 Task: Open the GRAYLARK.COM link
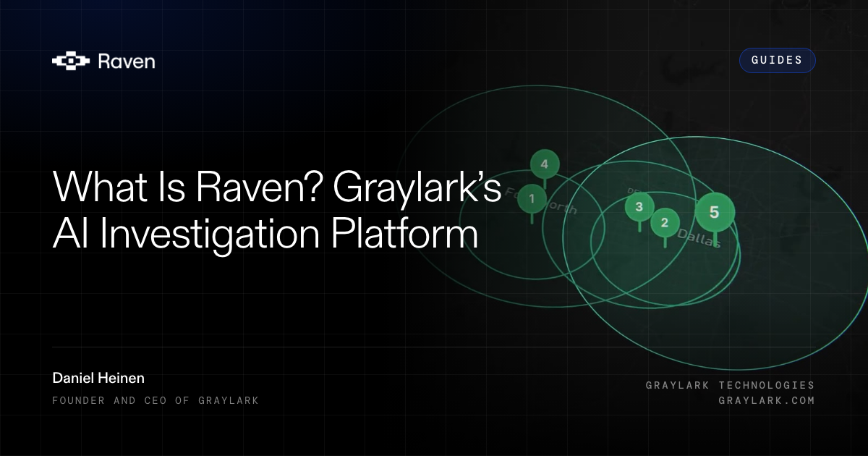[x=766, y=400]
